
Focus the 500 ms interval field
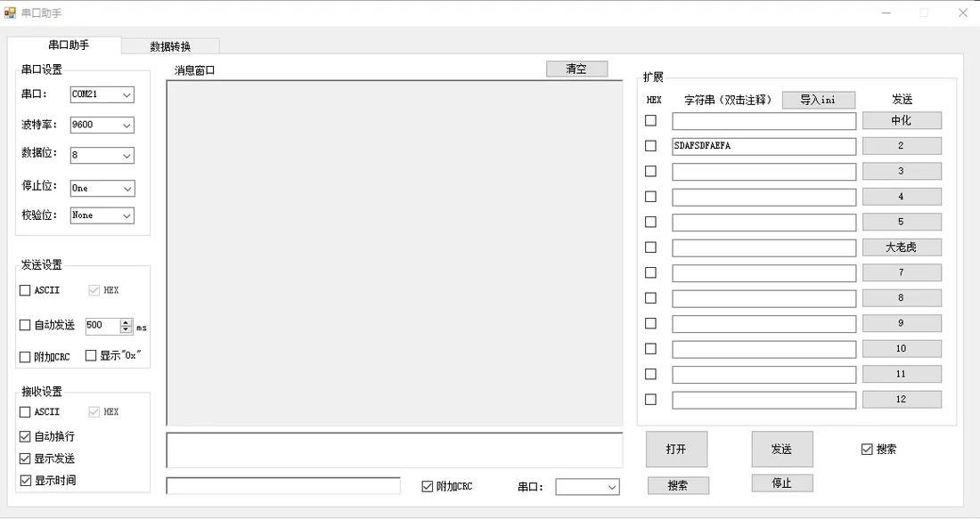[x=102, y=326]
